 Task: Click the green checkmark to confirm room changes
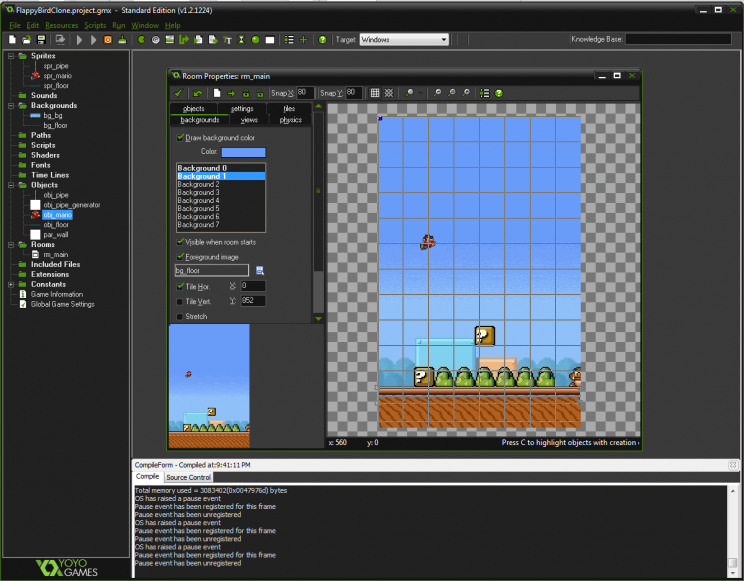179,93
